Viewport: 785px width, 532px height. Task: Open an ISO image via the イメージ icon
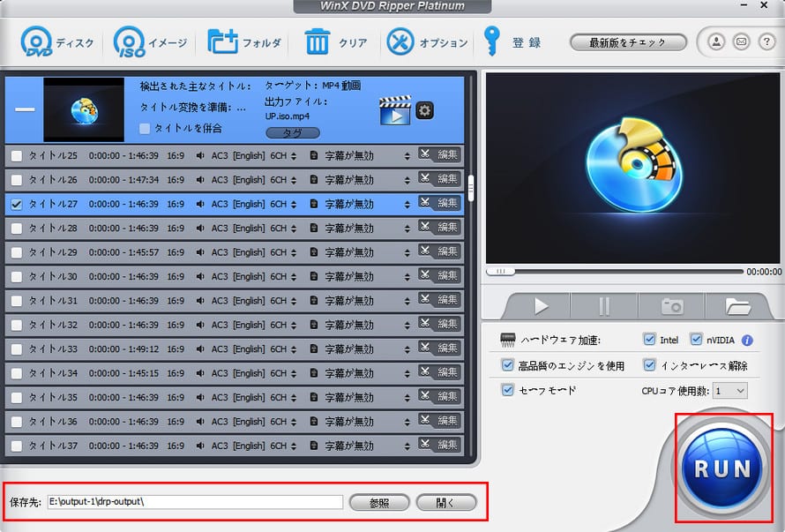(131, 41)
